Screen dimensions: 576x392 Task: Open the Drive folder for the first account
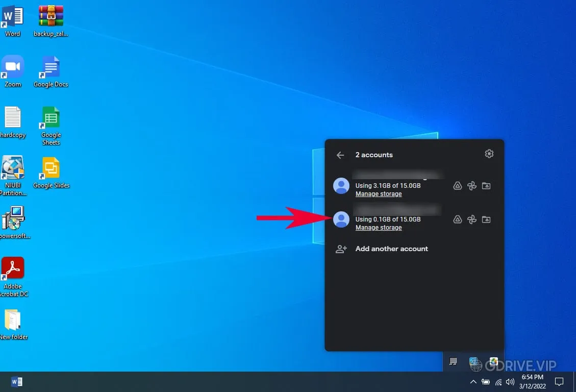(486, 186)
